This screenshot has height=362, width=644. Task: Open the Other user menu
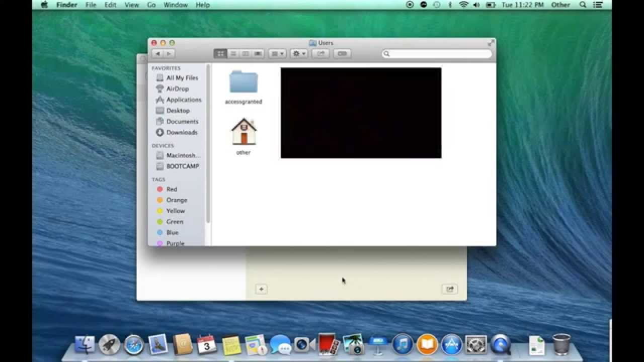click(560, 5)
